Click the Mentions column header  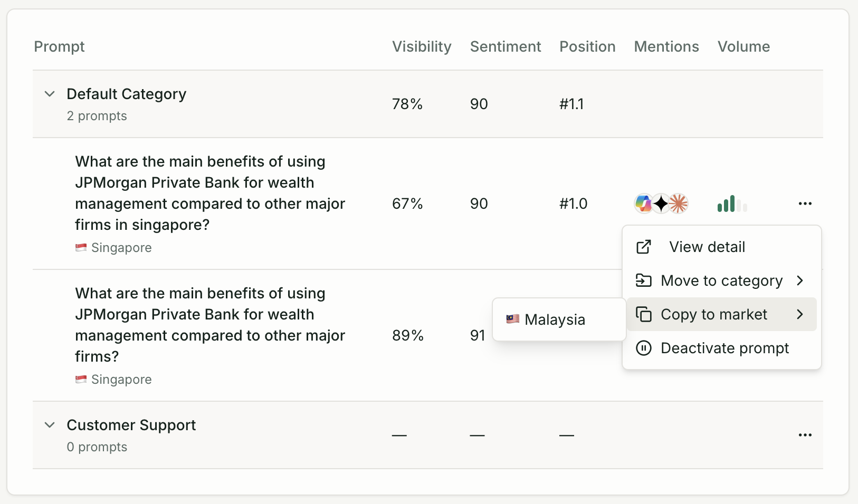point(666,46)
